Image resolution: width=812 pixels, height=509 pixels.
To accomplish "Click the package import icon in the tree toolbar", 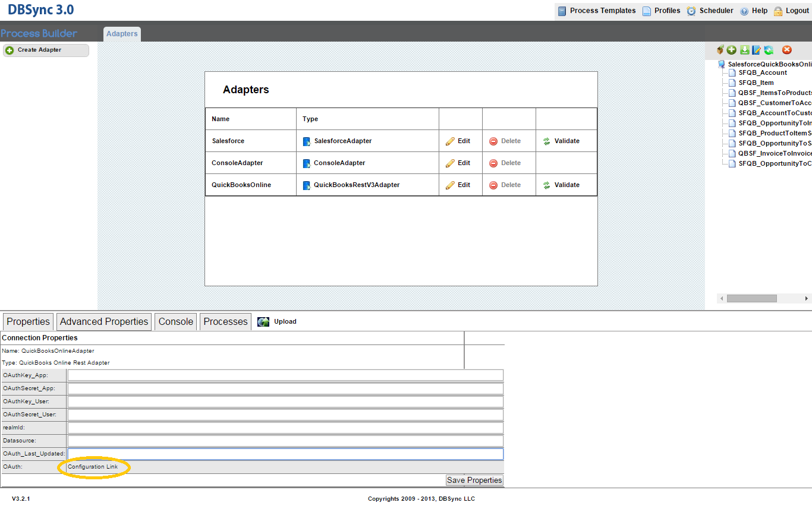I will coord(720,50).
